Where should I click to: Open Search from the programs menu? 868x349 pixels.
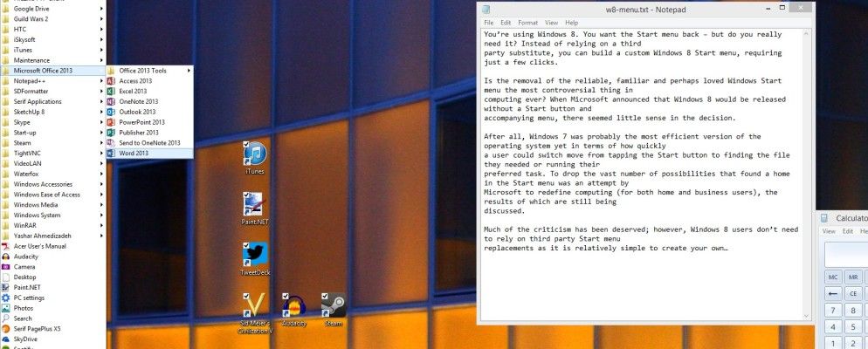point(52,318)
